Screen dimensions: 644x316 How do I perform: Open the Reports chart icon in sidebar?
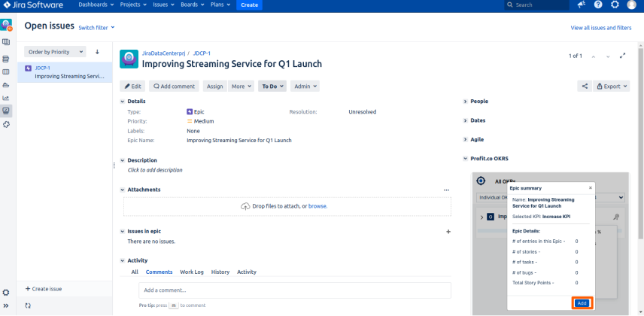tap(6, 98)
